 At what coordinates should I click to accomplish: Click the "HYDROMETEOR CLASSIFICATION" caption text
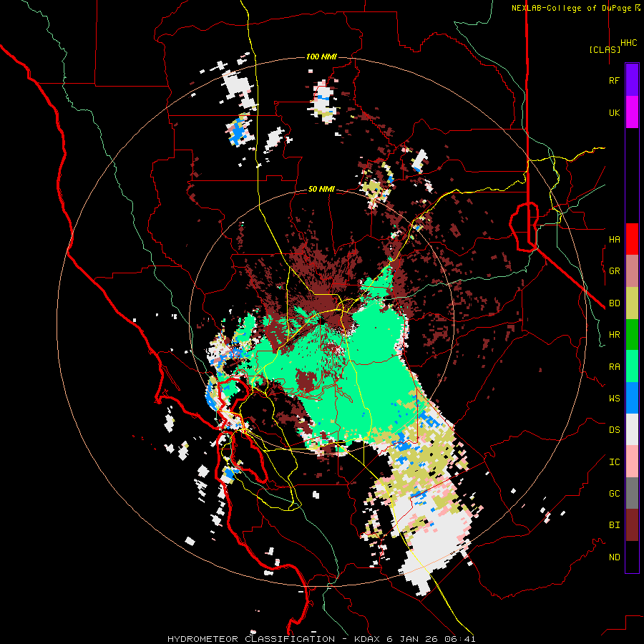tap(251, 639)
